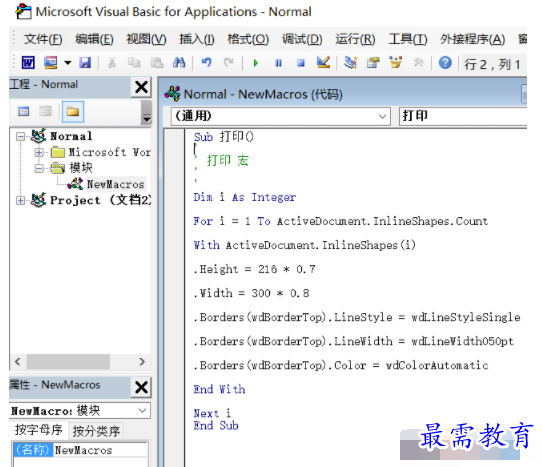The height and width of the screenshot is (467, 542).
Task: Open the 编辑(E) menu
Action: point(94,39)
